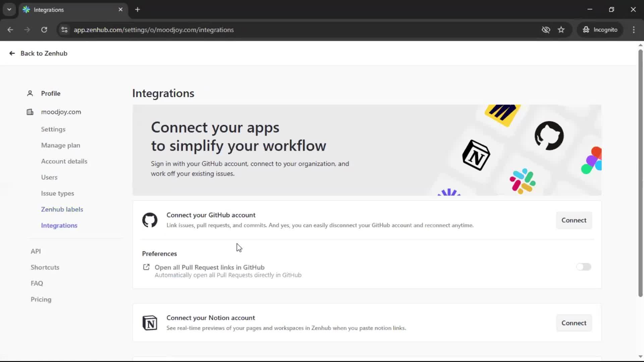This screenshot has height=362, width=644.
Task: Select Manage plan in sidebar
Action: click(x=60, y=145)
